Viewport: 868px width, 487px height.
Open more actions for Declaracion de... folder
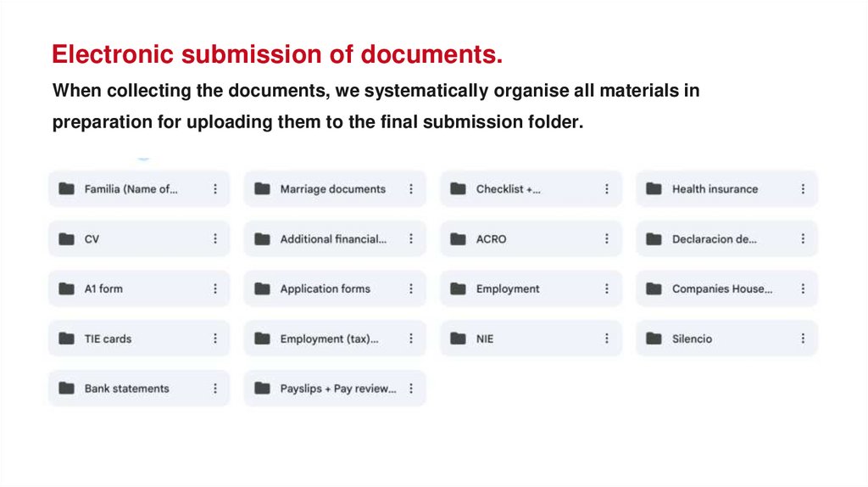803,239
